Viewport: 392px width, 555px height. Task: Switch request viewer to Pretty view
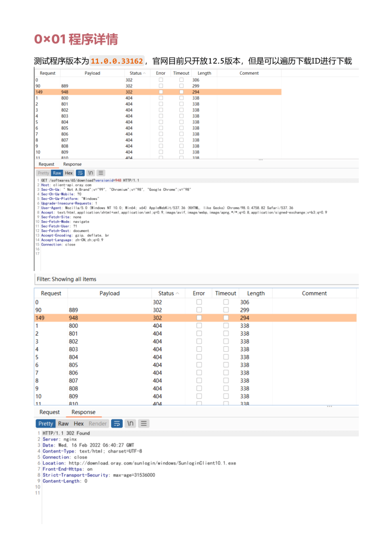coord(43,173)
